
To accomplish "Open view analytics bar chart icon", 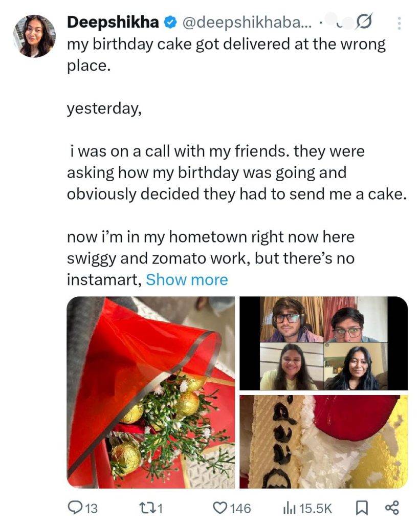I will click(x=289, y=508).
